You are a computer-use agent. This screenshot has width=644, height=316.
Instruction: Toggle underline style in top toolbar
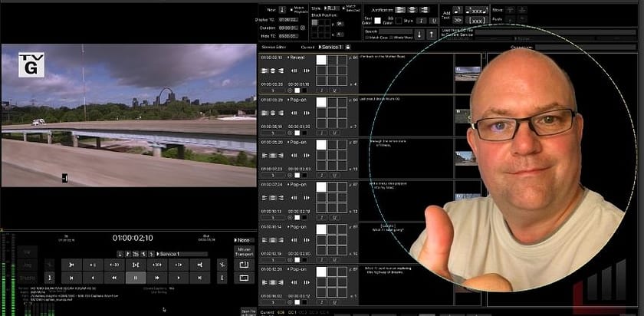pos(433,21)
